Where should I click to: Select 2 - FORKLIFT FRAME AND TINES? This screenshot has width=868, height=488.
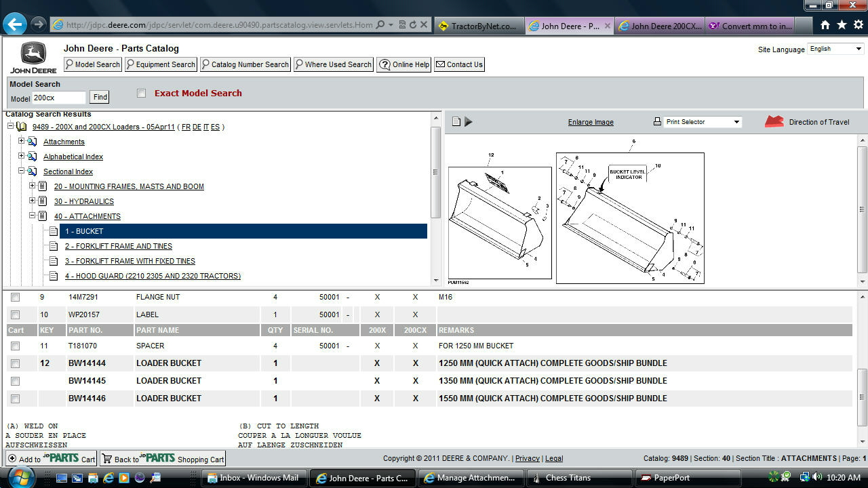click(119, 246)
